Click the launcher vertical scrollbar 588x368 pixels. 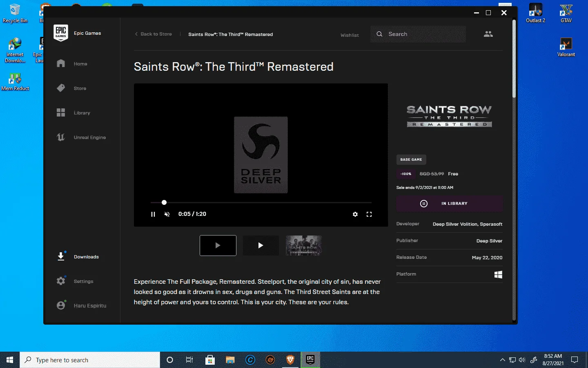click(x=514, y=59)
